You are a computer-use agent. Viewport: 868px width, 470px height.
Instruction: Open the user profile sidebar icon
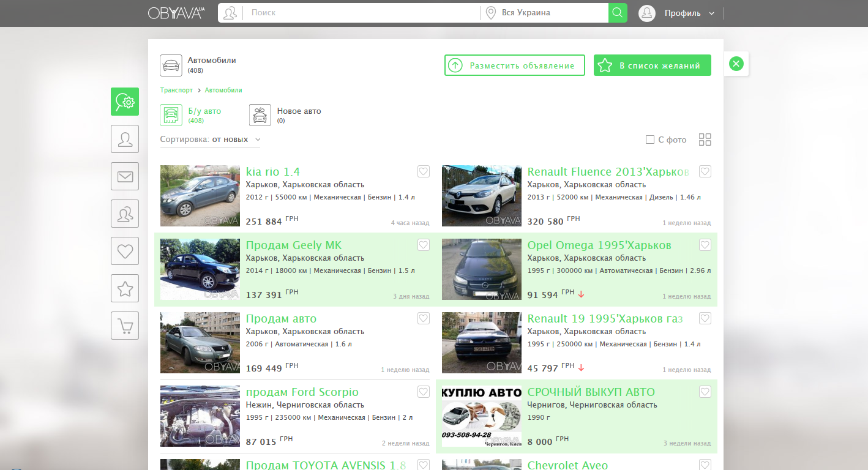coord(125,139)
